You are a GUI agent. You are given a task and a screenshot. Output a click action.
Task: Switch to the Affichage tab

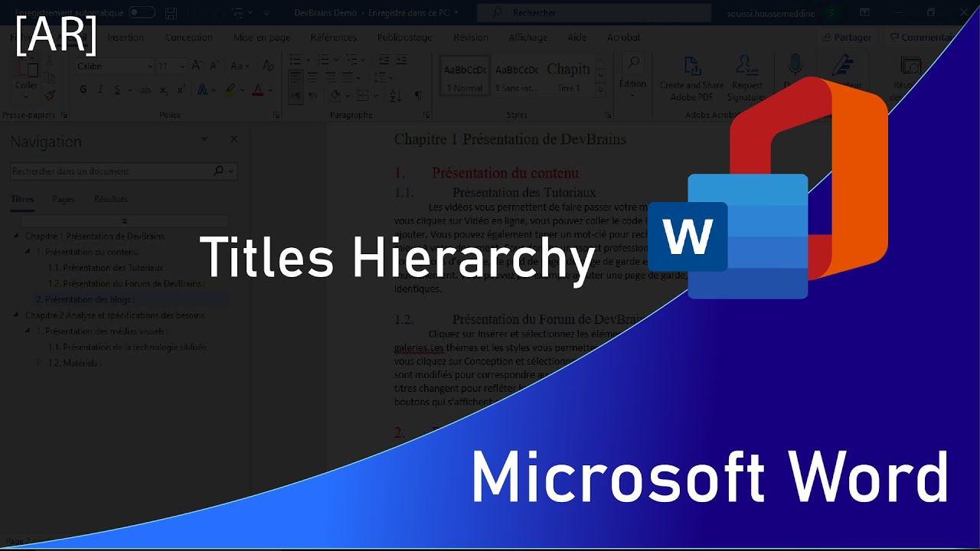pos(528,37)
